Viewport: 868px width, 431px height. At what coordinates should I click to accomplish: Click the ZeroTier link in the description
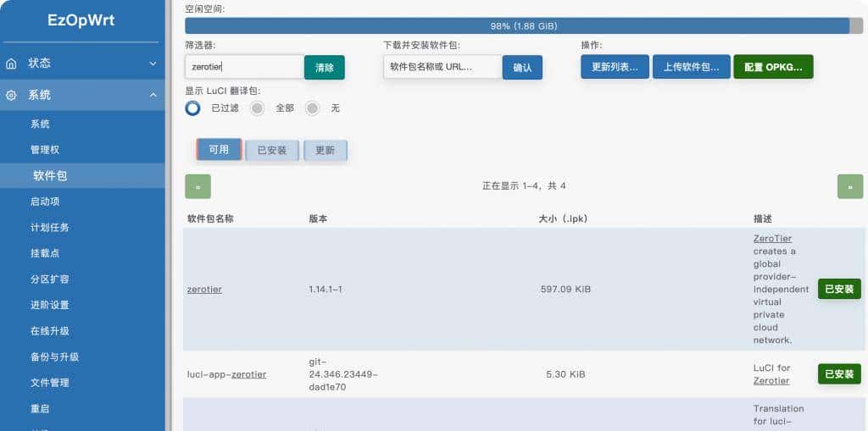click(x=772, y=239)
